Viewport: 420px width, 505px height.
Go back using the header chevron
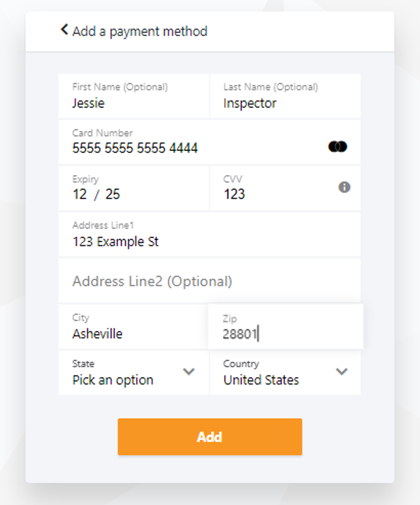coord(64,30)
